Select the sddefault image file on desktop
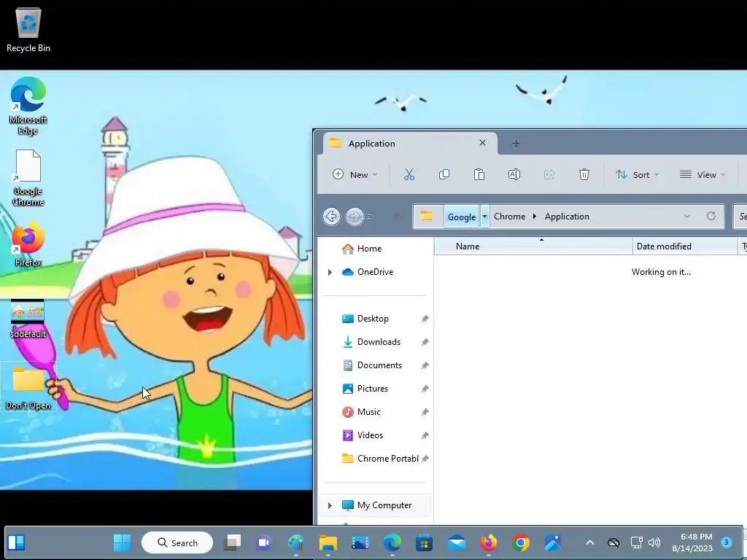 click(x=28, y=318)
